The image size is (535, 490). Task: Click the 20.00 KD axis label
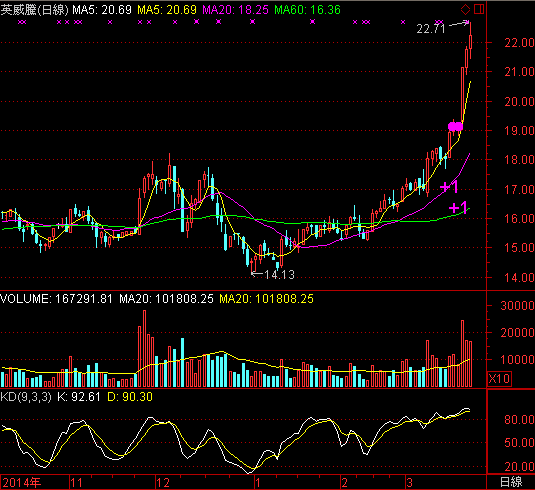tap(519, 466)
